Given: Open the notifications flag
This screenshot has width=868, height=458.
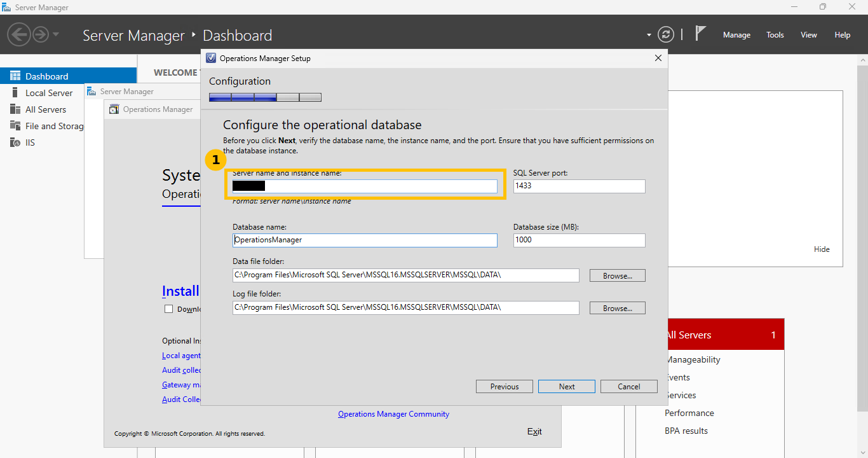Looking at the screenshot, I should [700, 34].
